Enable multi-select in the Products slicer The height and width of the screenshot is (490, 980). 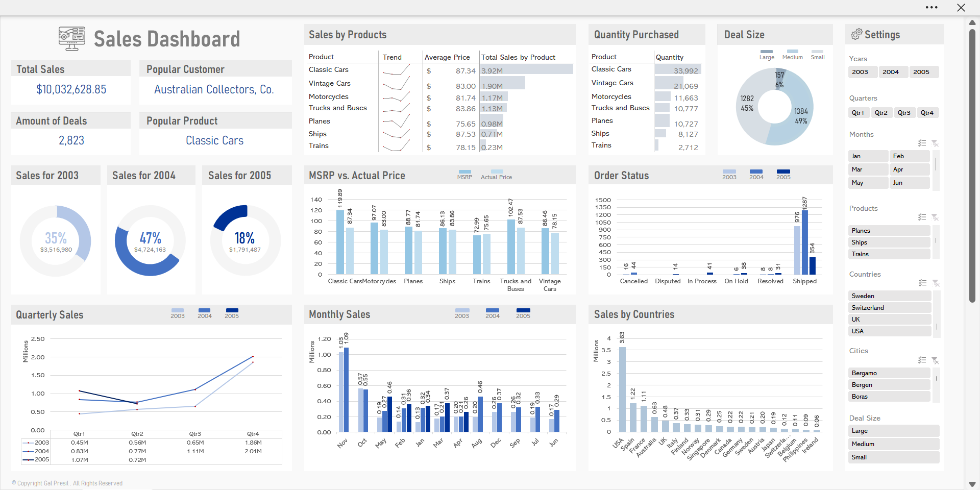pos(922,217)
